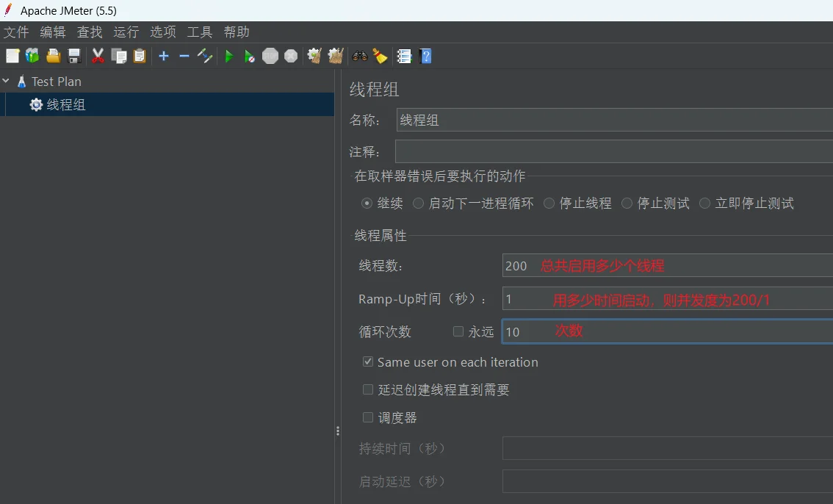Select the 立即停止测试 radio button
Viewport: 833px width, 504px height.
704,203
